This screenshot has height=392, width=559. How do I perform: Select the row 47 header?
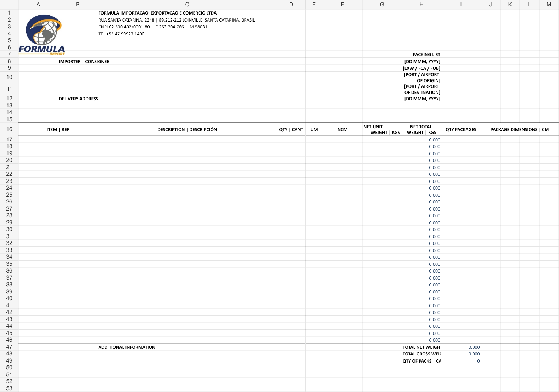tap(9, 347)
